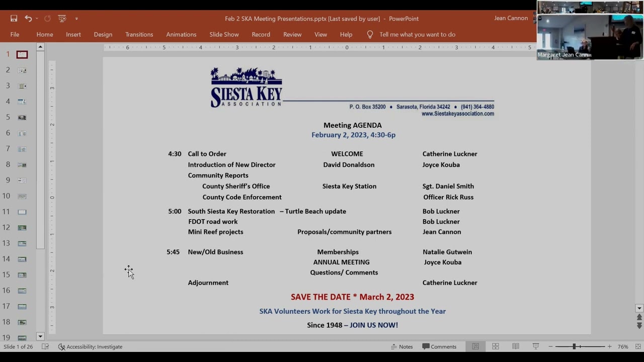
Task: Click the thumbnail pane scroll down arrow
Action: (40, 336)
